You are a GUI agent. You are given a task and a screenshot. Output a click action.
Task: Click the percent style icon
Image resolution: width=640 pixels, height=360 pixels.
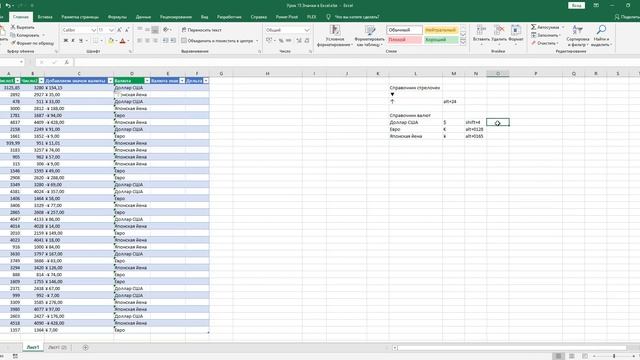click(x=281, y=40)
